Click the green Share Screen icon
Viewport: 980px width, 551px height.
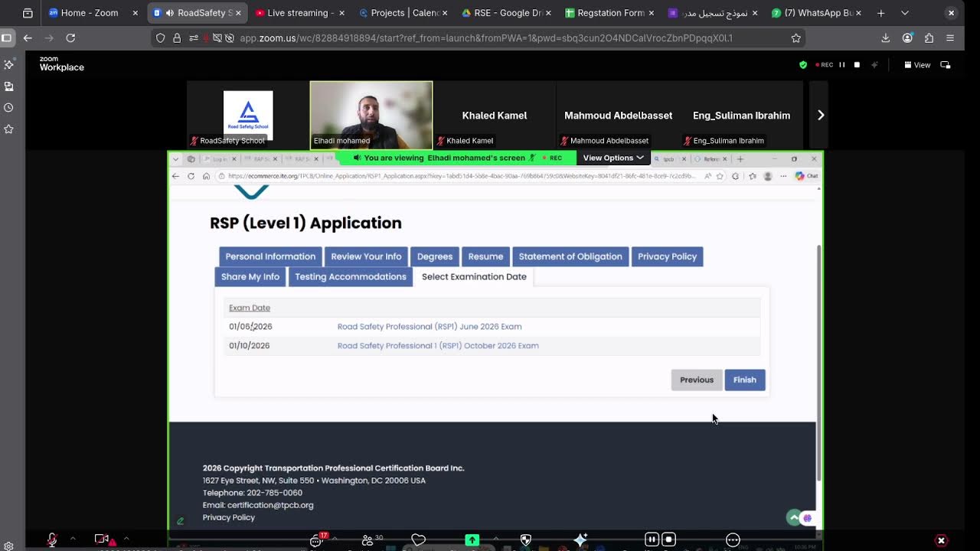coord(472,540)
